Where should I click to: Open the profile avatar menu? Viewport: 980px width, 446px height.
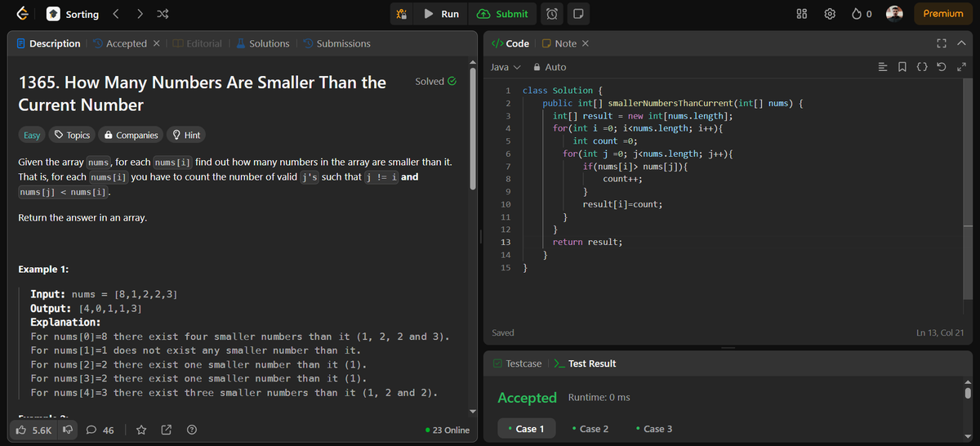click(x=894, y=14)
